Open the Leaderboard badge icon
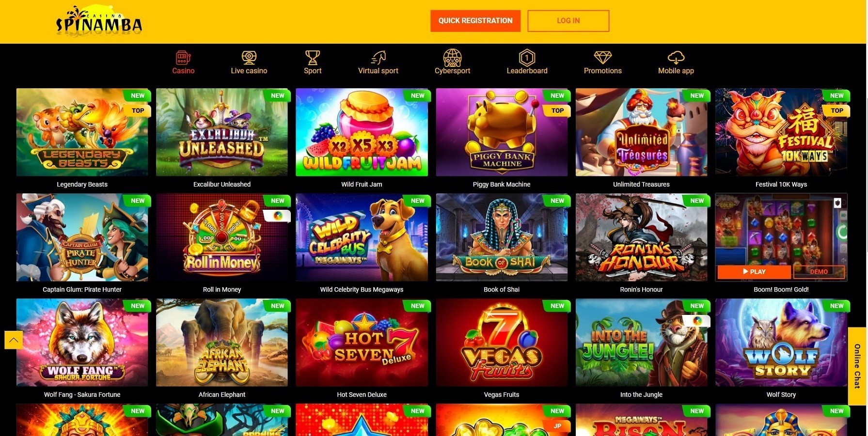This screenshot has width=868, height=436. pos(527,58)
